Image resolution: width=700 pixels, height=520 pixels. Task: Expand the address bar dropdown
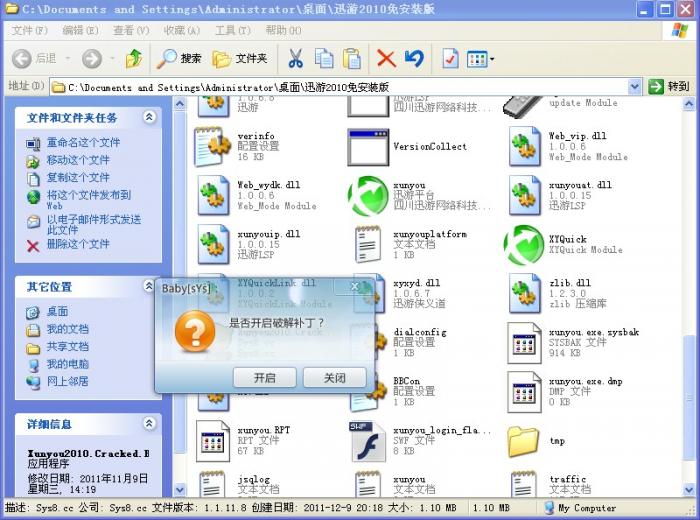coord(634,87)
